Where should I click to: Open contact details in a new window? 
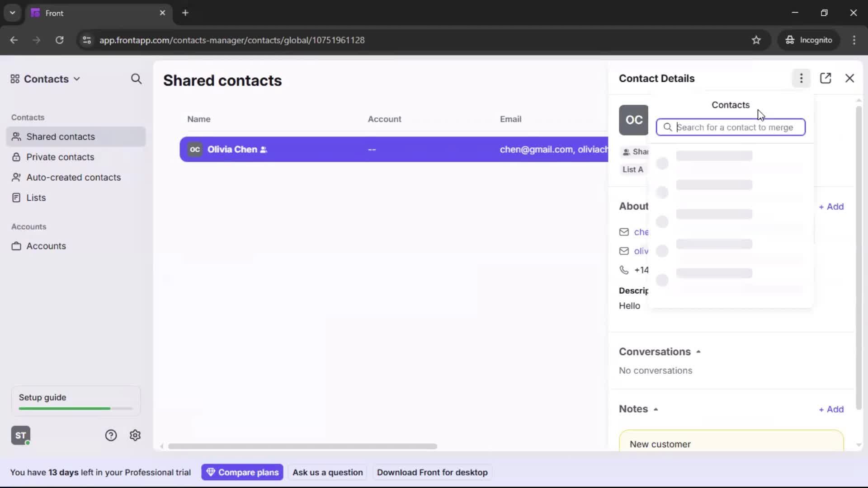826,78
